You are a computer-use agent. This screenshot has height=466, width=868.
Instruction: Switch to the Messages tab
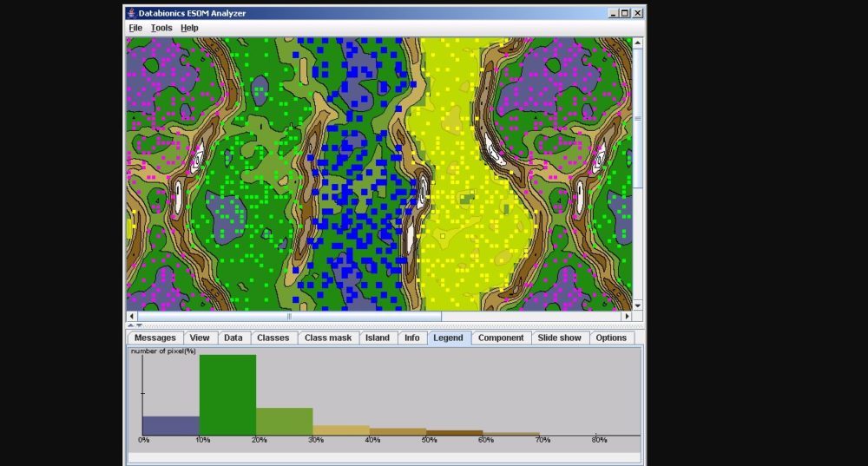(155, 338)
